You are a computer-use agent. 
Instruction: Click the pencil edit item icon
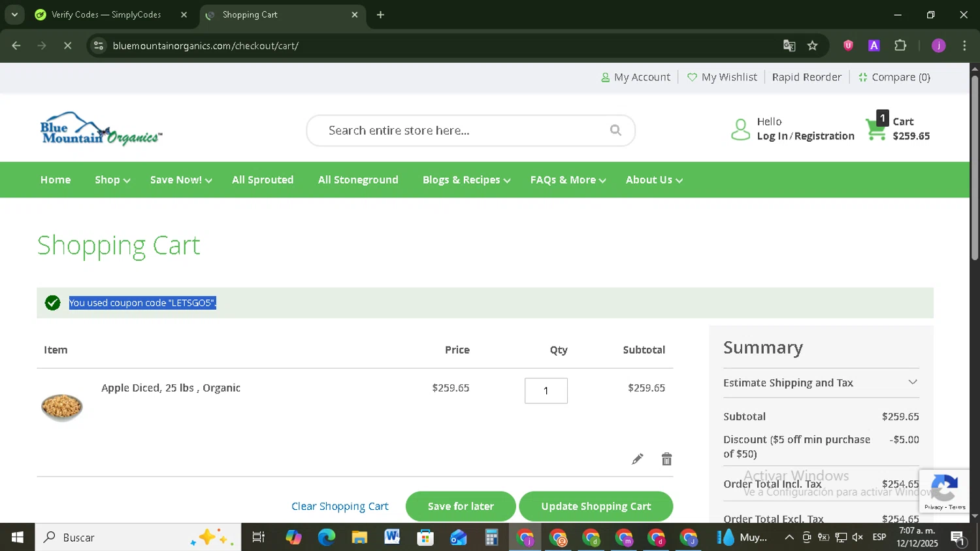coord(638,459)
